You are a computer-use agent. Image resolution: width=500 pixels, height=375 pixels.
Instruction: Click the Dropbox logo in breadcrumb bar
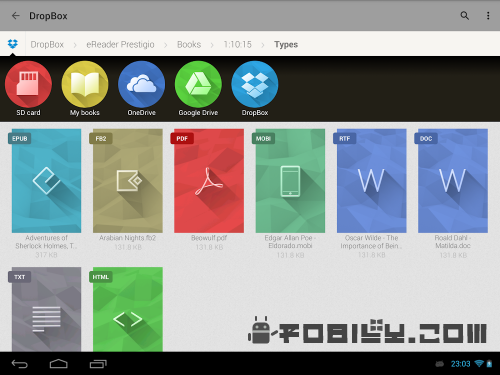[13, 44]
